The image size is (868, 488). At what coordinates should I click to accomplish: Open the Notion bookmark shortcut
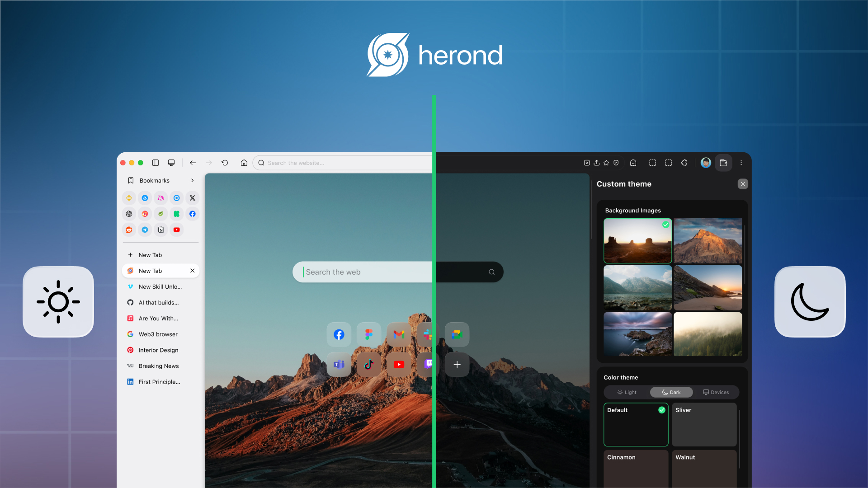pos(160,230)
